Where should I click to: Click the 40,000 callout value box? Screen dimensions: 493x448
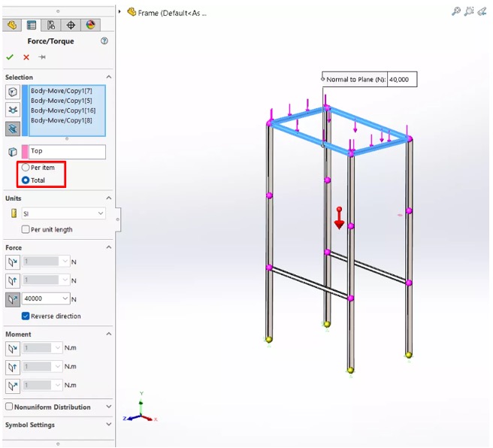[x=402, y=80]
